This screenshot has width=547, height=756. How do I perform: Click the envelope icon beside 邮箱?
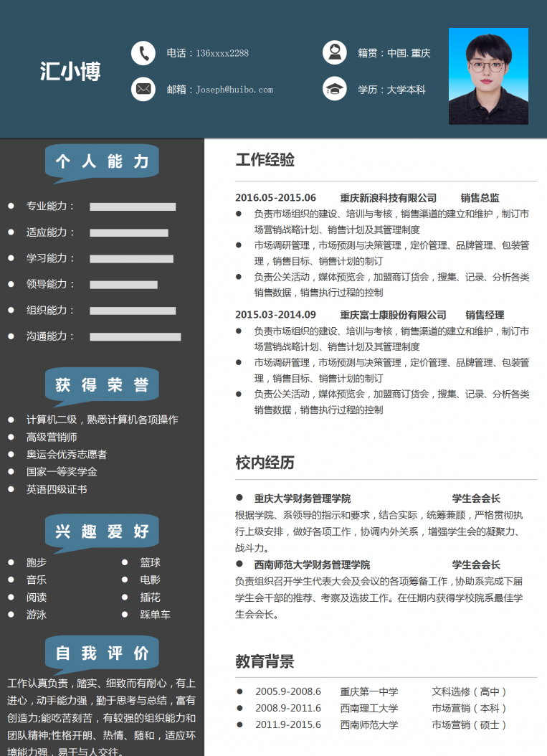click(x=143, y=89)
